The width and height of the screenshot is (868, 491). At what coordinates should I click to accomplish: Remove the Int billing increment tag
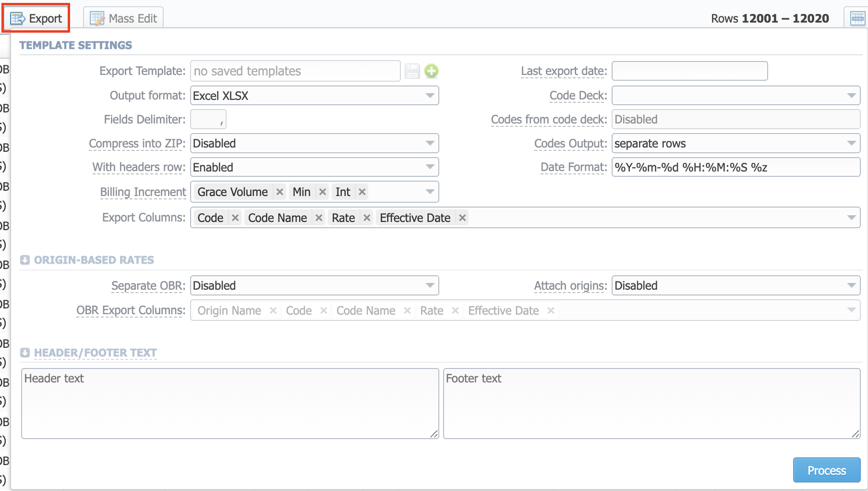coord(362,192)
